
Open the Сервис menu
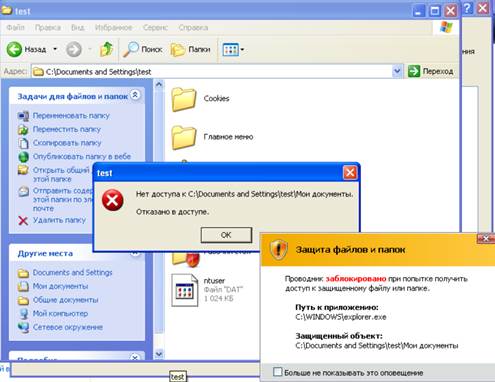[155, 27]
